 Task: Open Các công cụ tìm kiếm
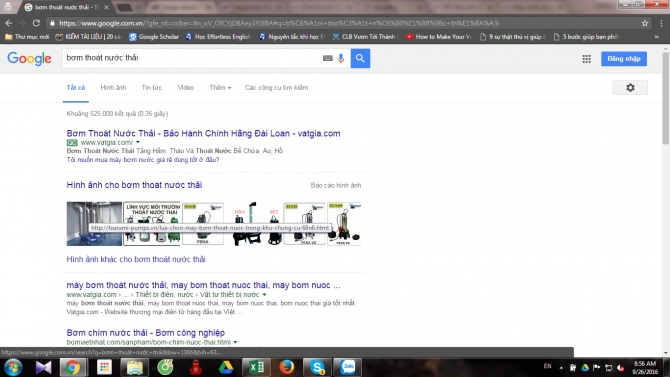[x=276, y=88]
